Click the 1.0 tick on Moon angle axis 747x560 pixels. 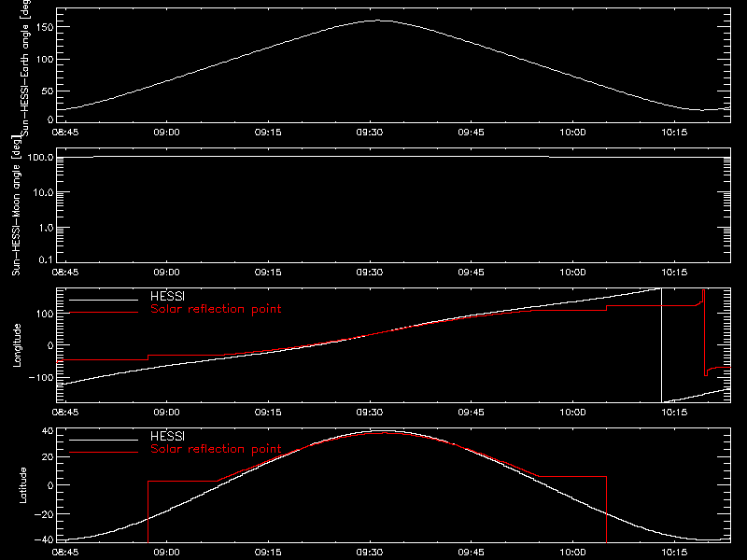click(47, 228)
